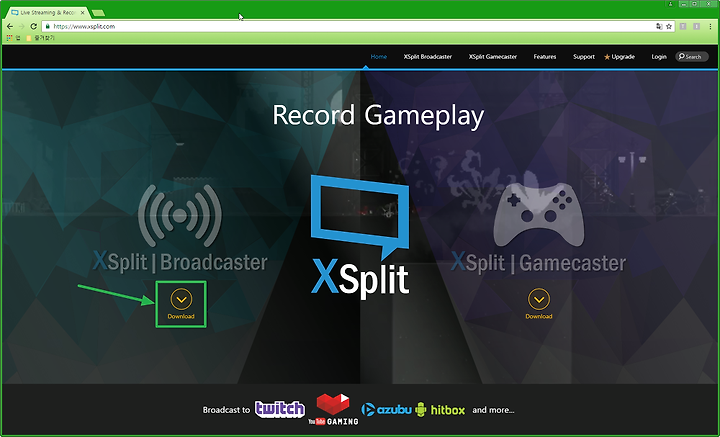
Task: Click the Search box in site header
Action: [692, 57]
